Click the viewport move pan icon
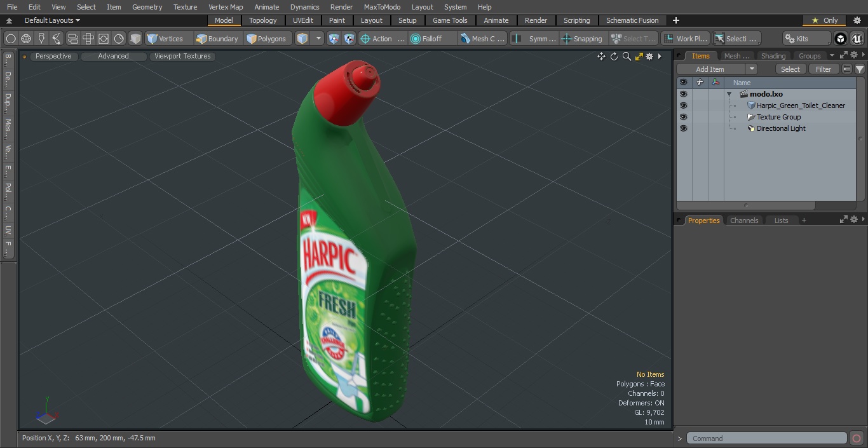Viewport: 868px width, 448px height. [601, 57]
